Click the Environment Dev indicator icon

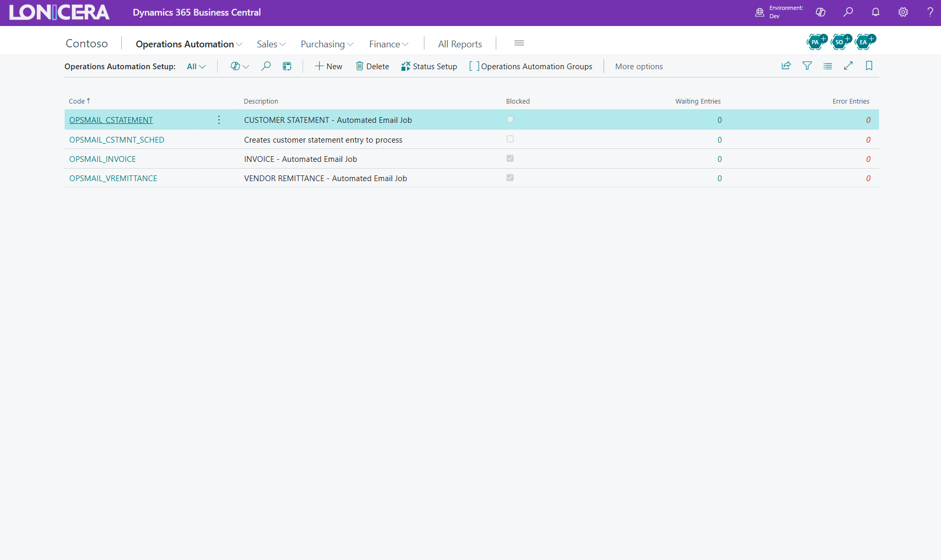click(760, 12)
